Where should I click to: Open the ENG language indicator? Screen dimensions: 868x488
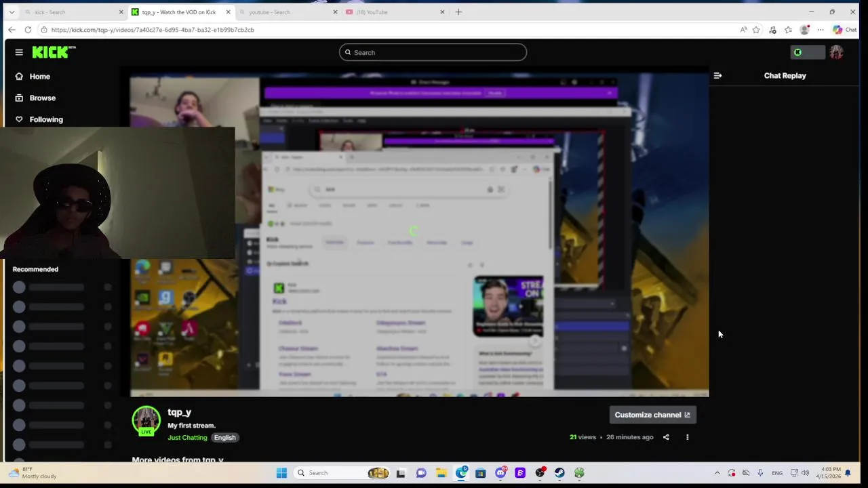coord(777,473)
